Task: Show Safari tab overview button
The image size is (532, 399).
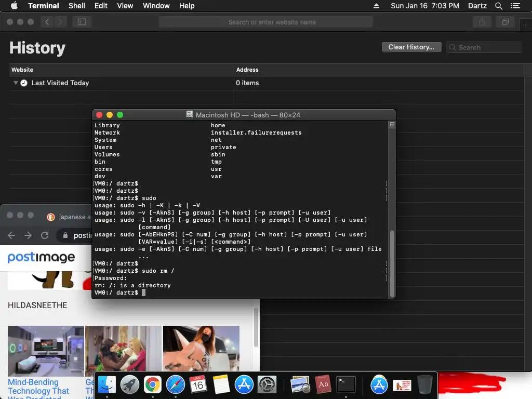Action: (x=505, y=22)
